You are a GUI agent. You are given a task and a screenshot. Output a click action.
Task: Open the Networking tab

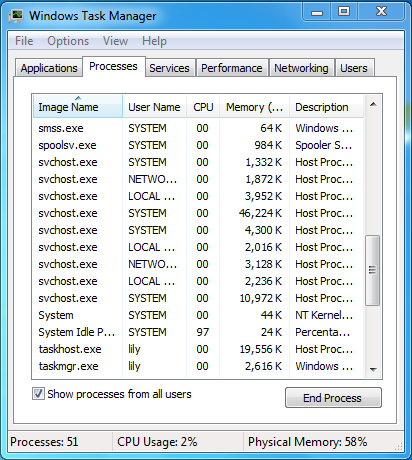pyautogui.click(x=301, y=68)
